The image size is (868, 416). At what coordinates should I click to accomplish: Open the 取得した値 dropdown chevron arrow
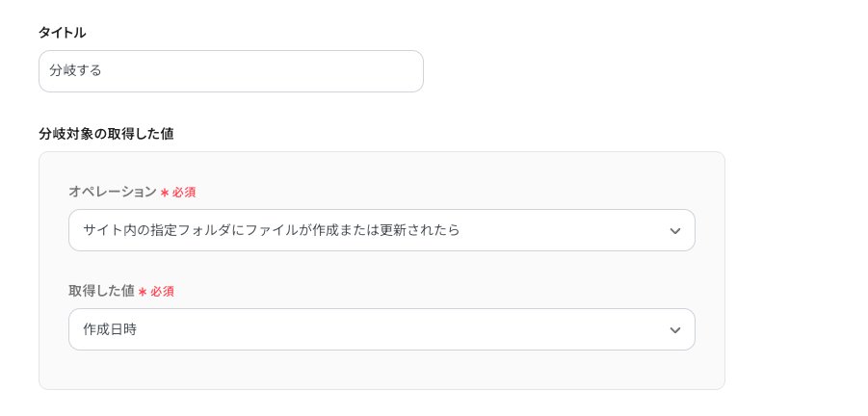tap(674, 330)
